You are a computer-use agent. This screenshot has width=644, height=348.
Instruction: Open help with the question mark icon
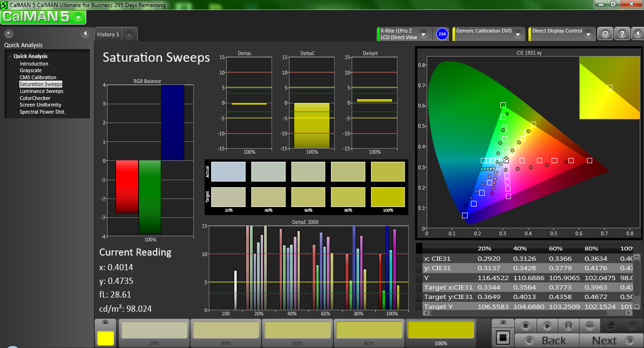(x=622, y=34)
